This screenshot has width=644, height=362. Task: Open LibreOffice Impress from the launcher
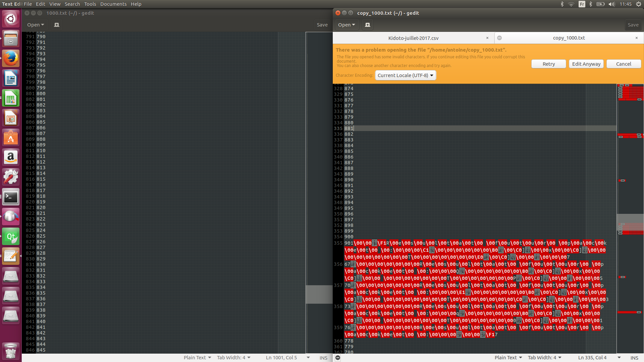(11, 118)
